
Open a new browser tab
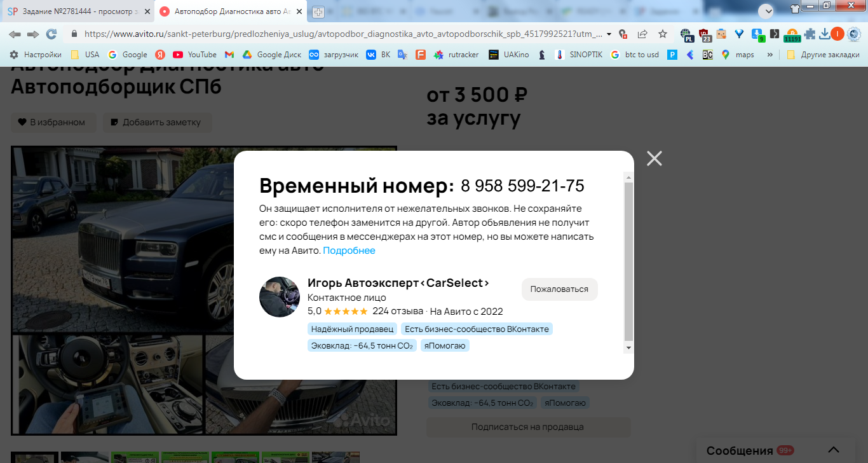click(318, 12)
